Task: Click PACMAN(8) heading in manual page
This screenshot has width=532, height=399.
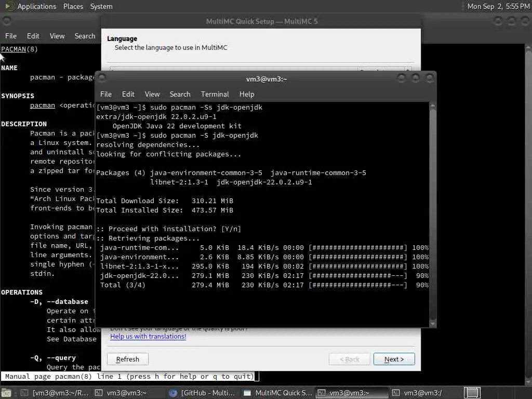Action: [19, 49]
